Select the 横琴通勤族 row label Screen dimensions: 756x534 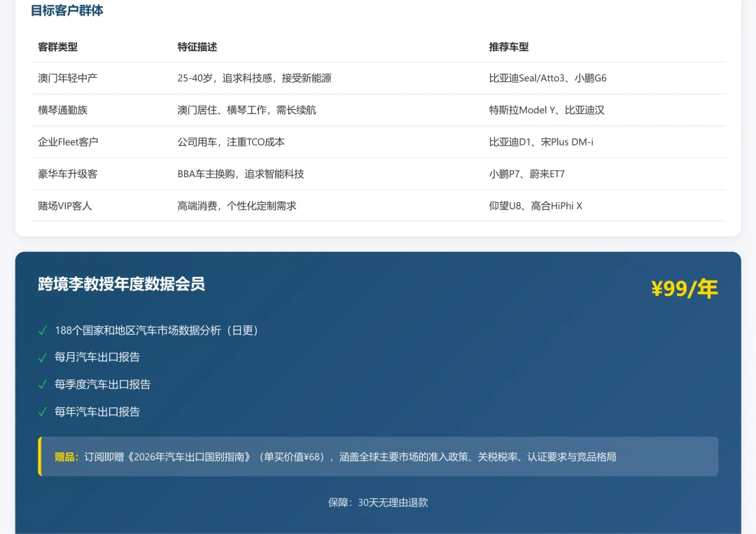63,110
